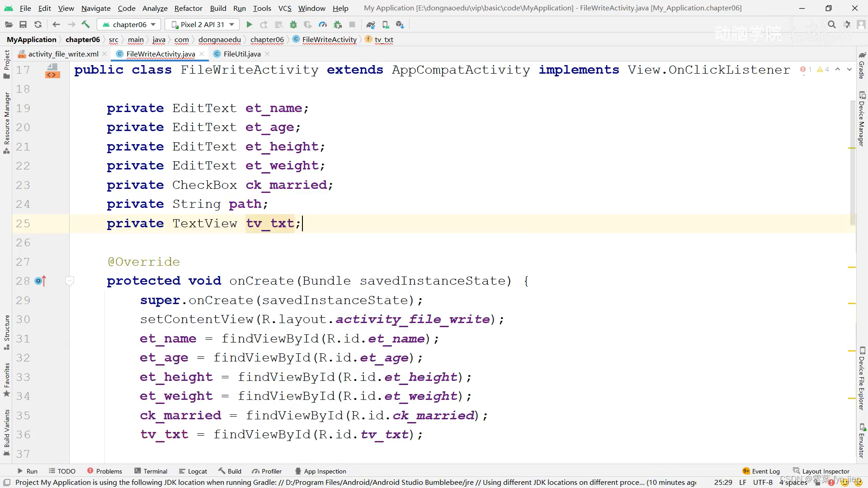Open the Logcat tool window
This screenshot has width=868, height=488.
pos(193,471)
